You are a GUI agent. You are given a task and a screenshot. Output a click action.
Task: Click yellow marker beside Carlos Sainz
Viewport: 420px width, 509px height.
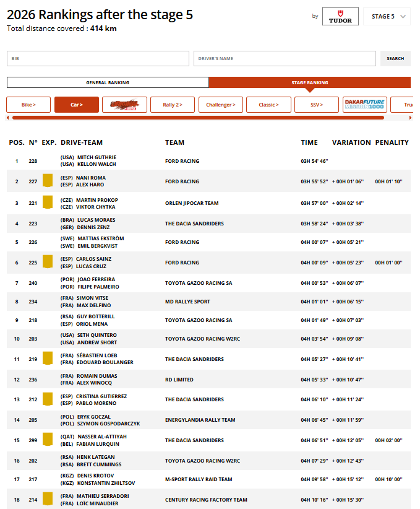click(48, 262)
